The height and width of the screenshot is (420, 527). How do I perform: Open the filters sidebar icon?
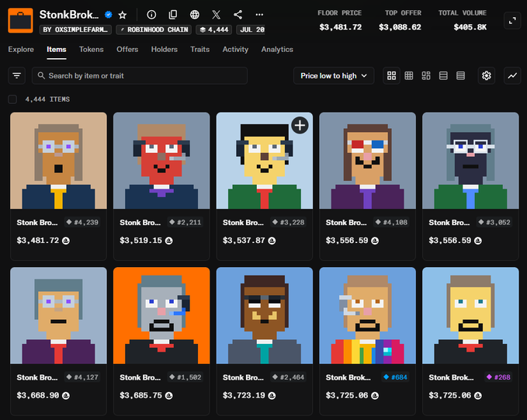point(16,75)
